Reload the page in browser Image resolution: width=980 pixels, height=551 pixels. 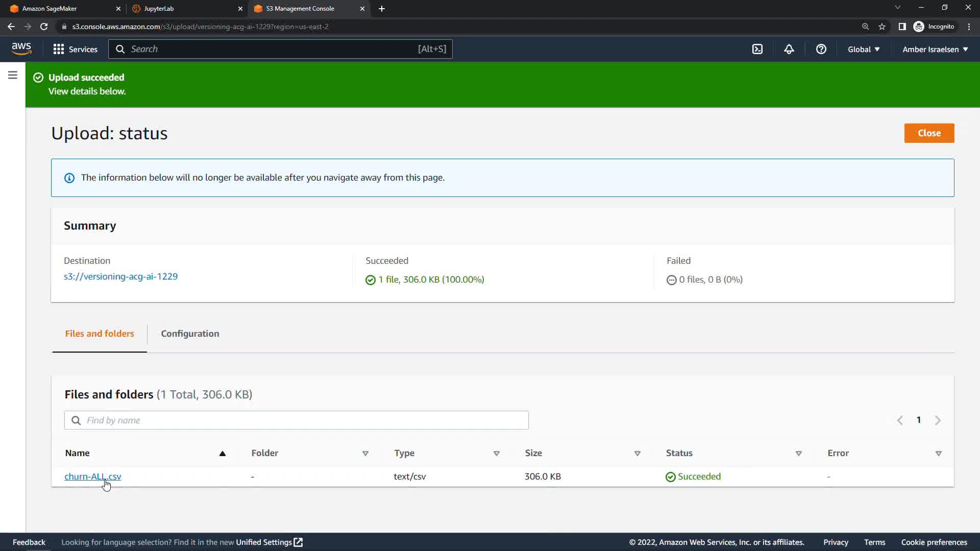[x=44, y=27]
